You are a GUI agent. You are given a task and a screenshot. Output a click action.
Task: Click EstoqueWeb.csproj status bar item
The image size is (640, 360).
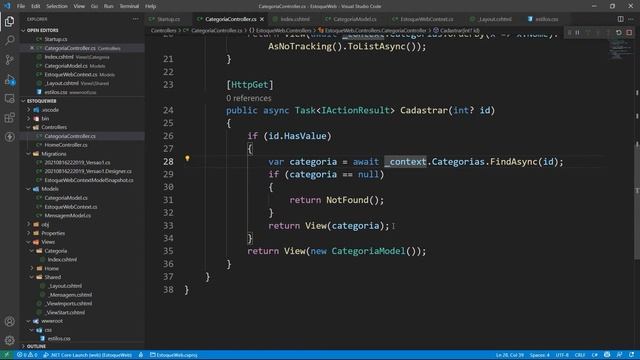(x=173, y=355)
